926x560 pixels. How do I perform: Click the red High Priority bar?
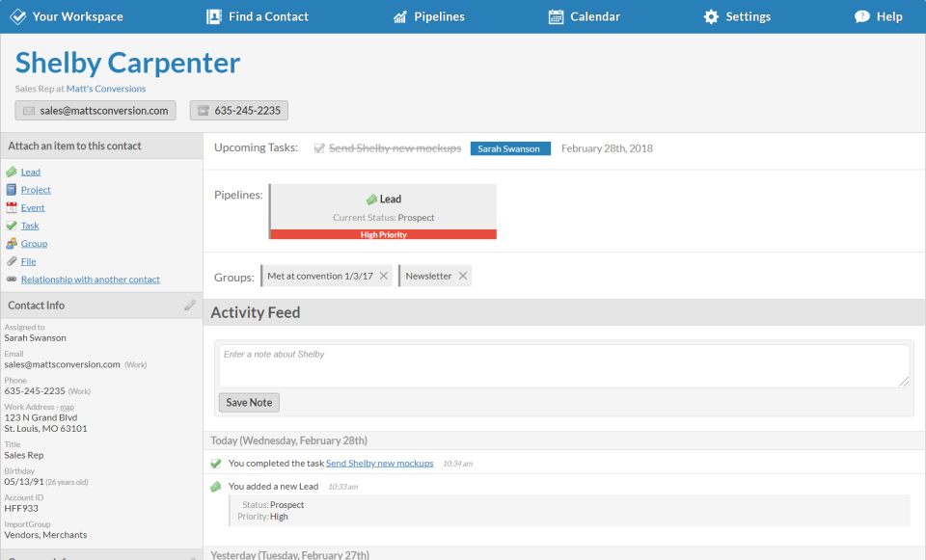383,234
